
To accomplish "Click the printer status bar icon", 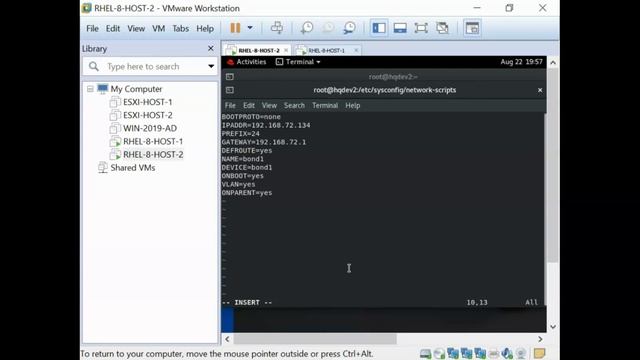I will pyautogui.click(x=493, y=353).
